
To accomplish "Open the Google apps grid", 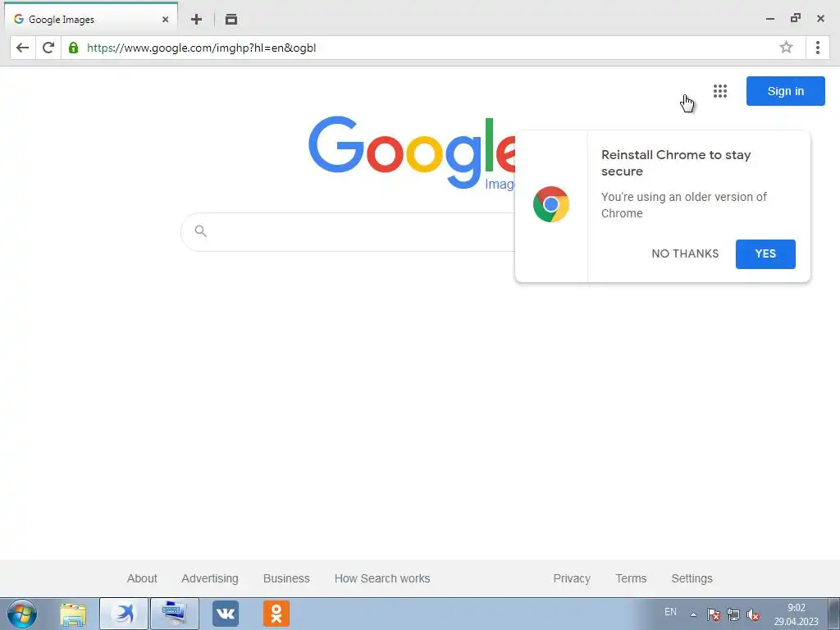I will 720,91.
